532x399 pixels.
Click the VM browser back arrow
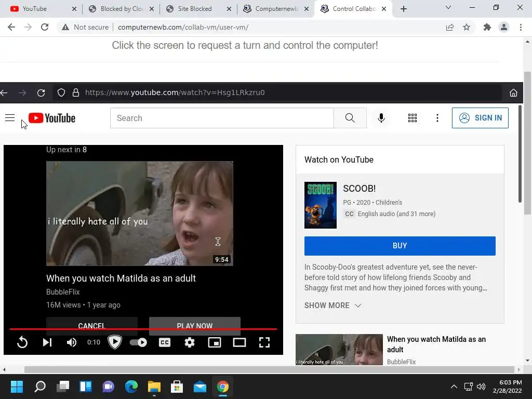(x=4, y=92)
